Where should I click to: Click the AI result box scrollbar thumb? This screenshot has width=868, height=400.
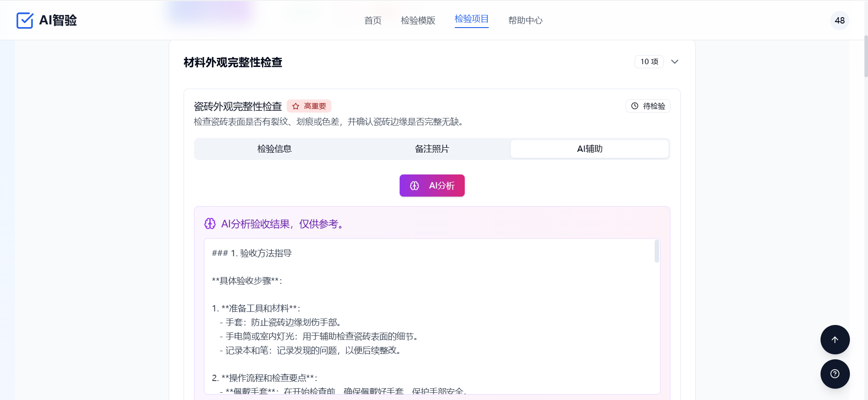[656, 251]
